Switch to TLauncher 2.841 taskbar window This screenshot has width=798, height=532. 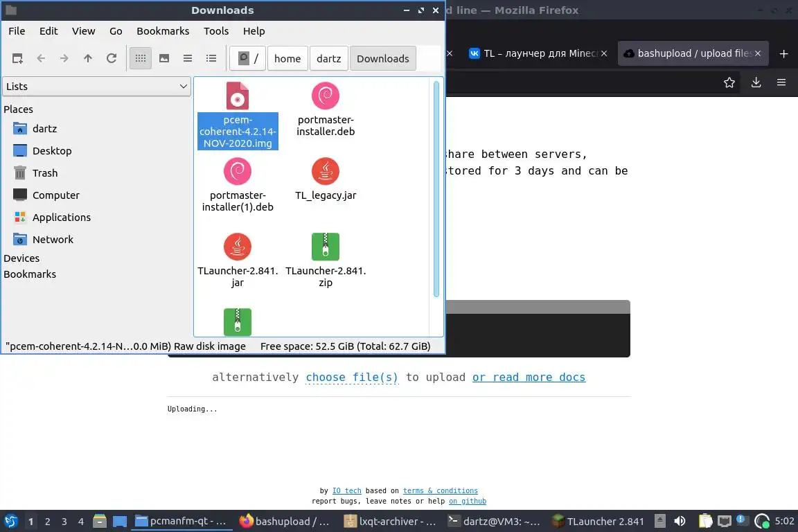(x=598, y=522)
